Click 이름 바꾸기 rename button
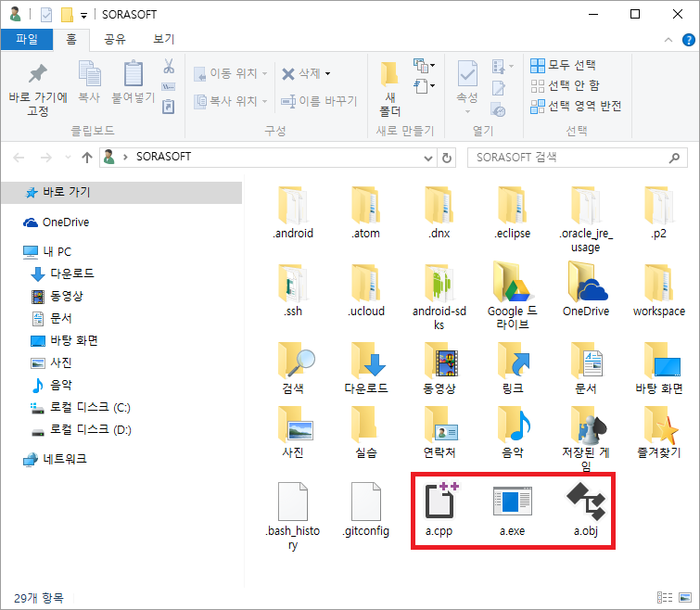The height and width of the screenshot is (610, 700). [x=319, y=101]
